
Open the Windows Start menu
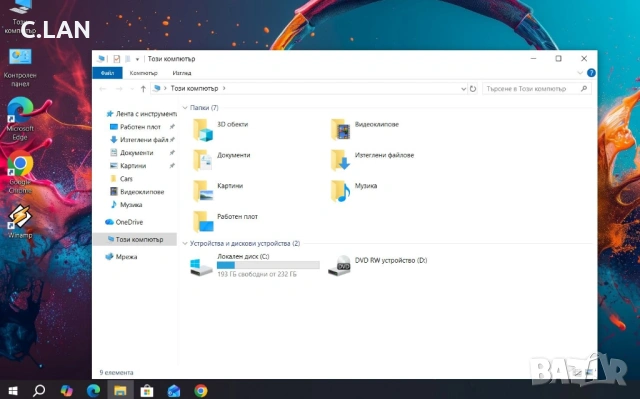point(13,391)
